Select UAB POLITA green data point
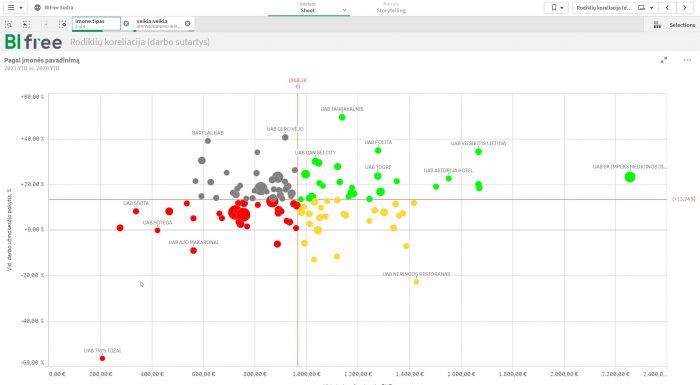 [378, 151]
